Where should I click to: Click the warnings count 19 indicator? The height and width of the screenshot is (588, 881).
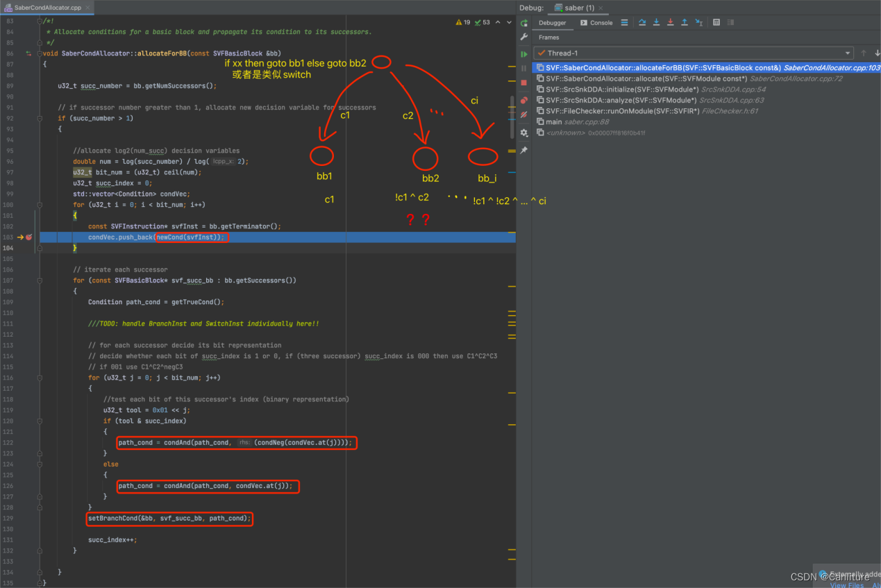pyautogui.click(x=463, y=22)
